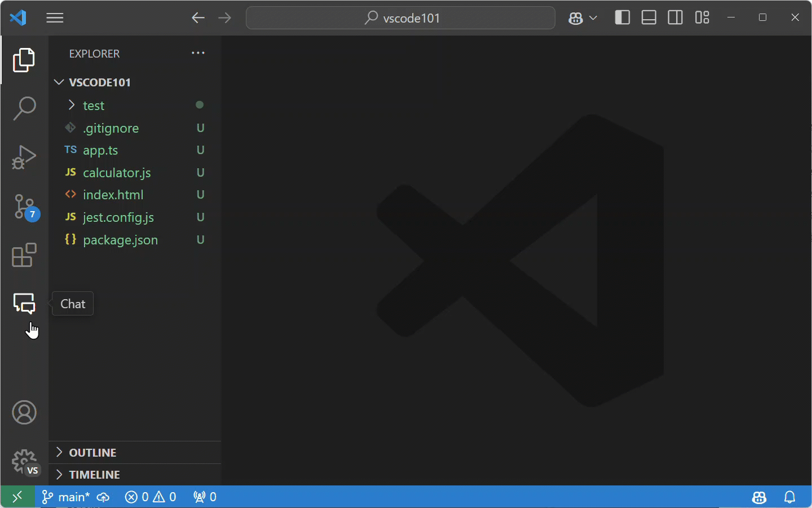Click the main* branch in status bar
The width and height of the screenshot is (812, 508).
pyautogui.click(x=67, y=497)
